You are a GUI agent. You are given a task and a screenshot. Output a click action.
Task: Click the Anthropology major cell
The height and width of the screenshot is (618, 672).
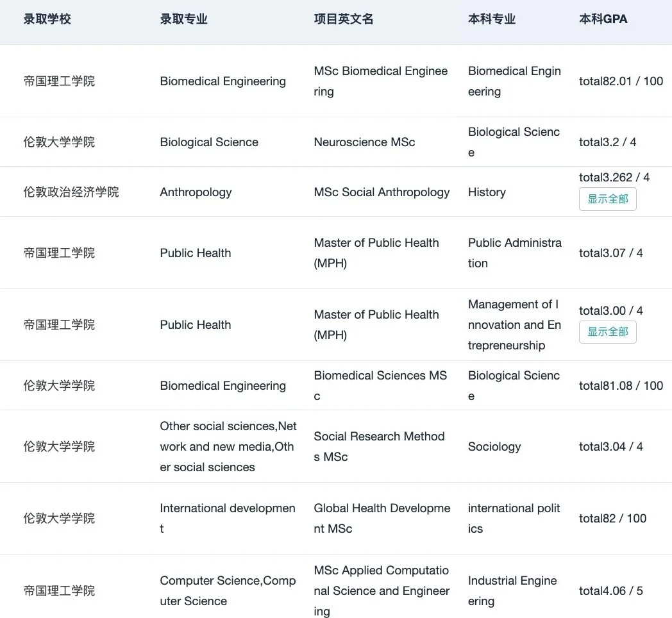point(196,192)
